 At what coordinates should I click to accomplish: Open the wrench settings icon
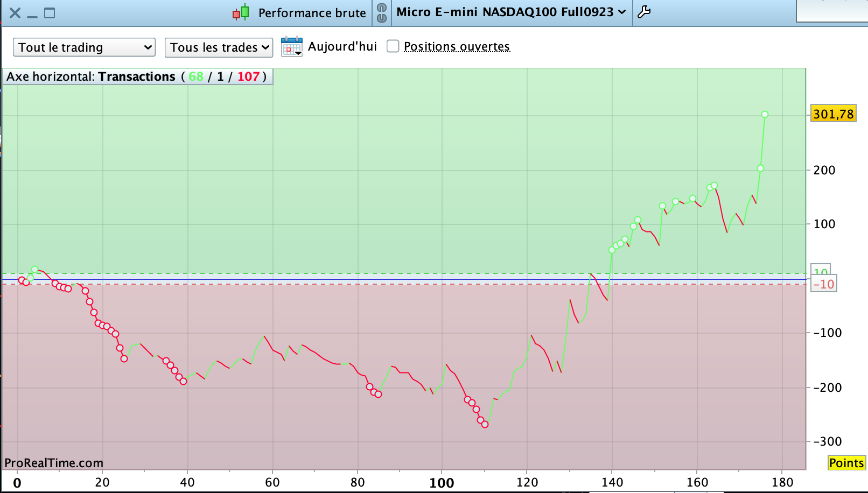(x=644, y=12)
